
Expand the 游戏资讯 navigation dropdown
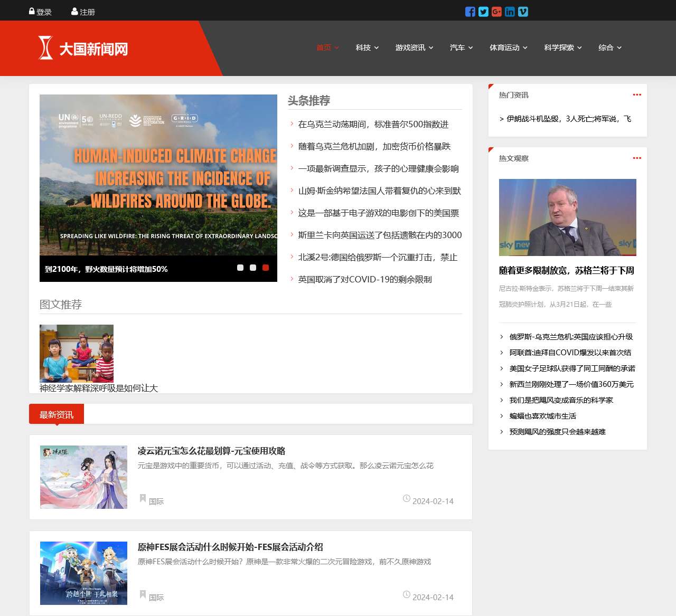415,48
